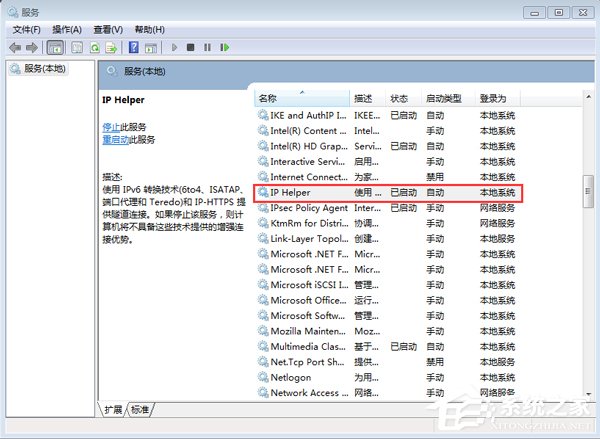600x439 pixels.
Task: Sort by the 启动类型 column header
Action: point(448,98)
